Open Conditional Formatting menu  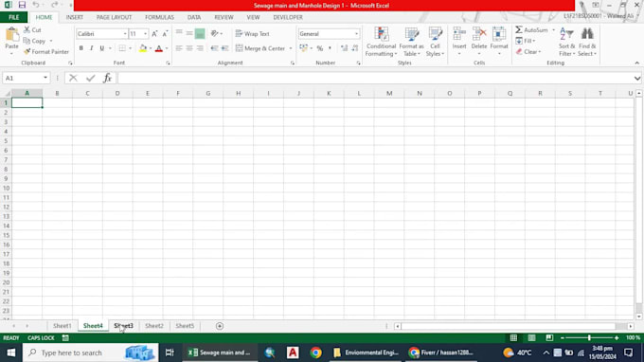coord(381,42)
